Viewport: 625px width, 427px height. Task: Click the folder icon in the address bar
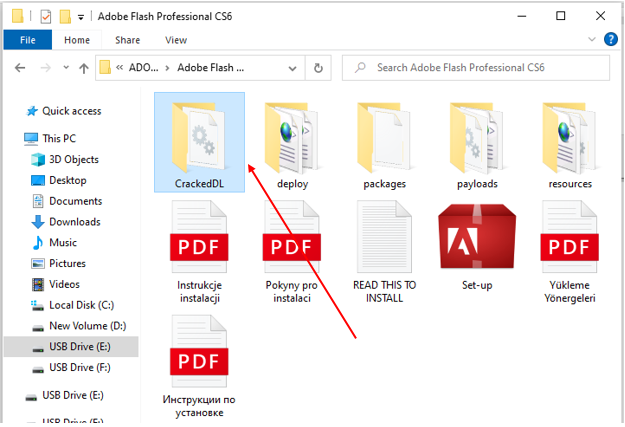(x=105, y=67)
